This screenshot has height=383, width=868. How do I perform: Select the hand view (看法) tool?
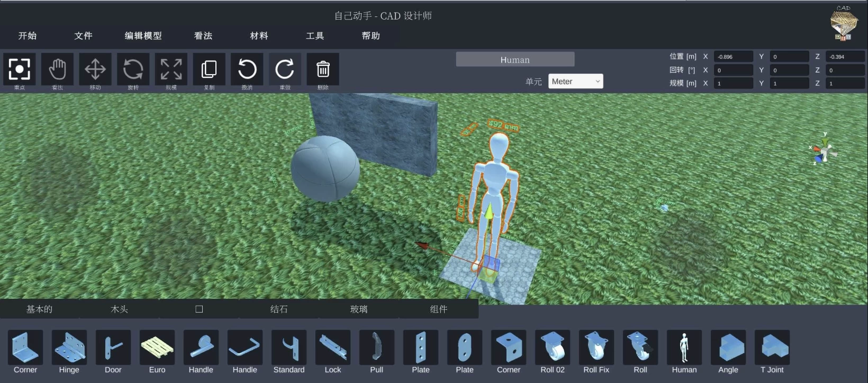pos(57,69)
